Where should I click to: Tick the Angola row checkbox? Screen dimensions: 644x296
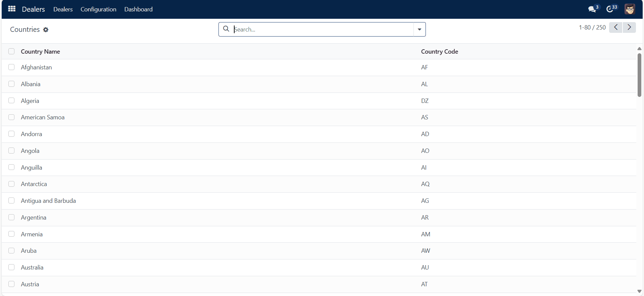[11, 151]
